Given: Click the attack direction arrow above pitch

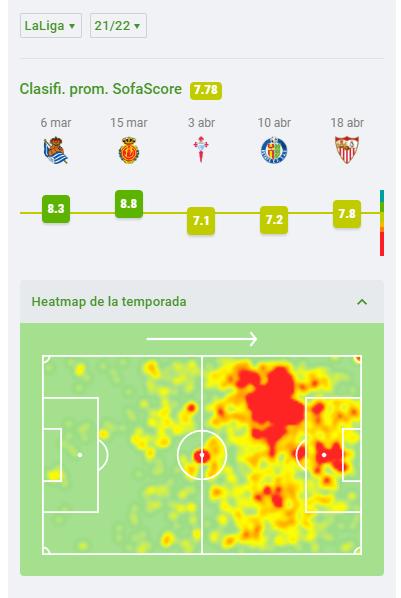Looking at the screenshot, I should [202, 339].
